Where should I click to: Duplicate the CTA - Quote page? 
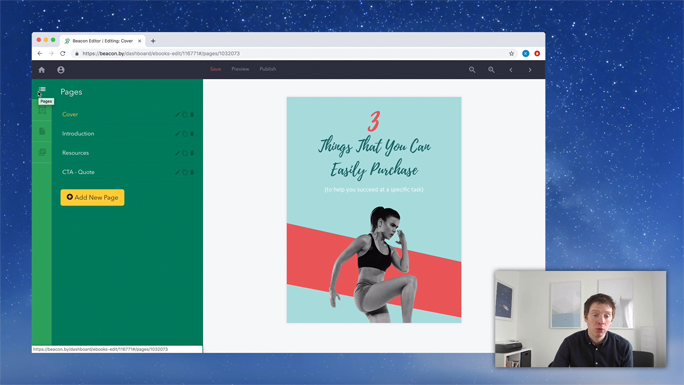pyautogui.click(x=185, y=172)
